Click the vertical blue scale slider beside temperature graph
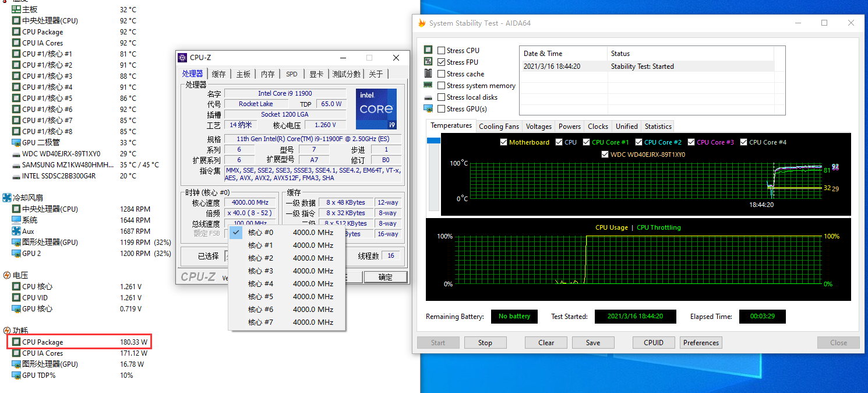This screenshot has height=393, width=868. pos(433,141)
